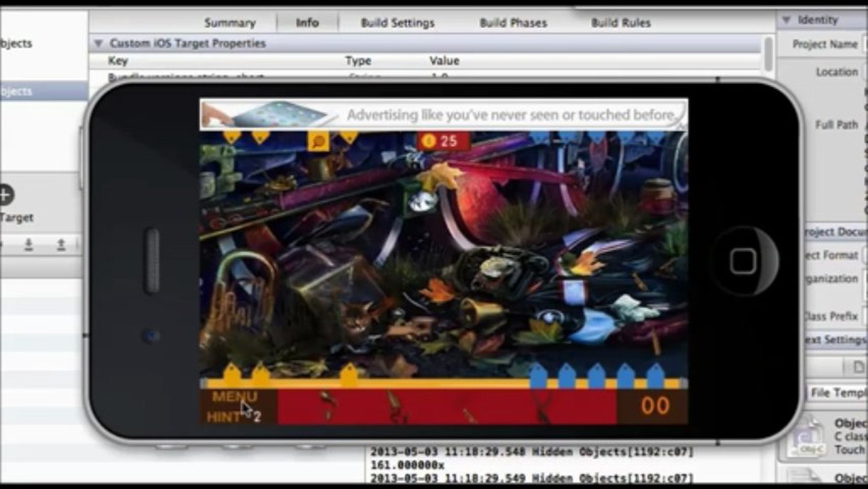
Task: Open the Build Rules tab
Action: 621,22
